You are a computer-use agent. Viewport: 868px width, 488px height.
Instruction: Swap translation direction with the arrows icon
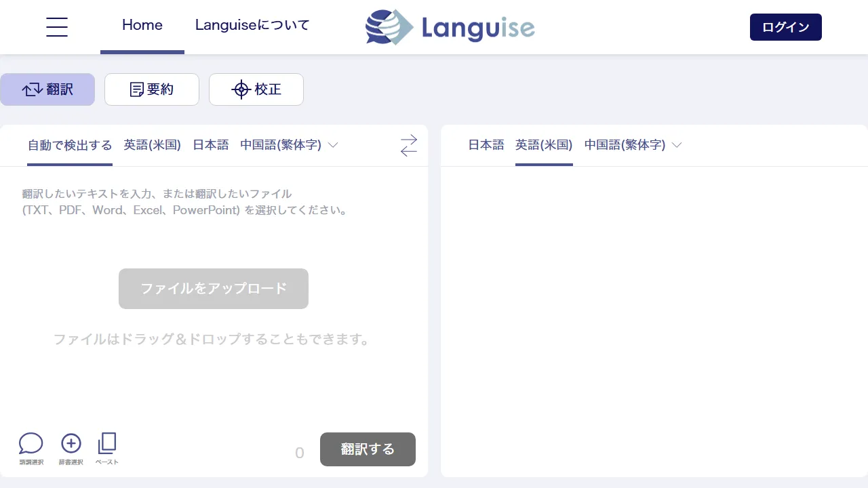408,144
